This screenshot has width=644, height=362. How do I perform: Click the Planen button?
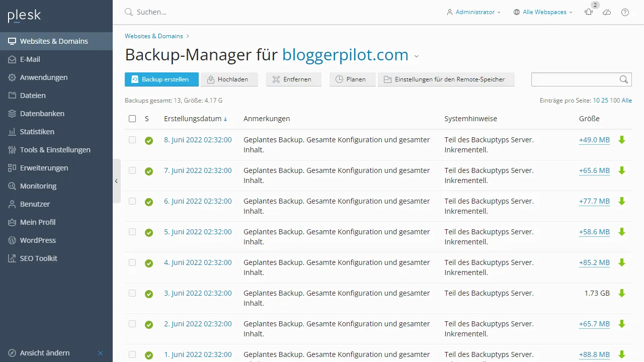[353, 79]
